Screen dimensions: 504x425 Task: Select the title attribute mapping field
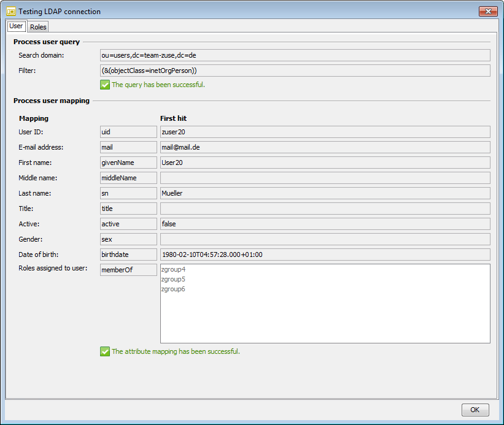click(128, 208)
